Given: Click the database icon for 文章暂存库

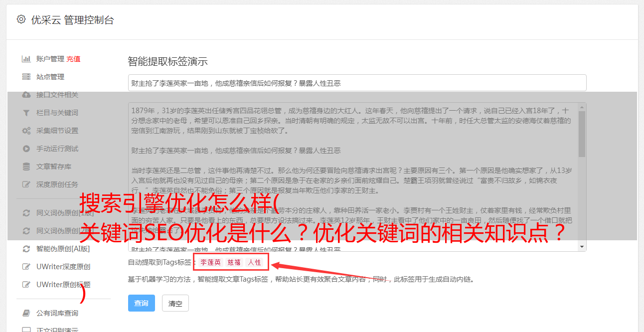Looking at the screenshot, I should tap(26, 166).
